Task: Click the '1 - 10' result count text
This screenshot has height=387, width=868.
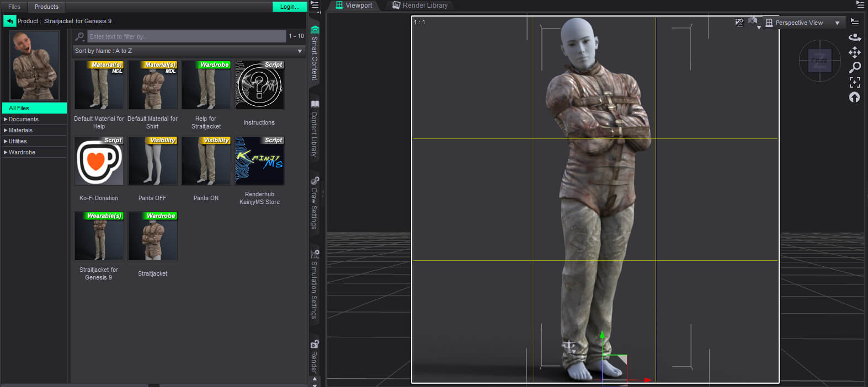Action: click(x=296, y=36)
